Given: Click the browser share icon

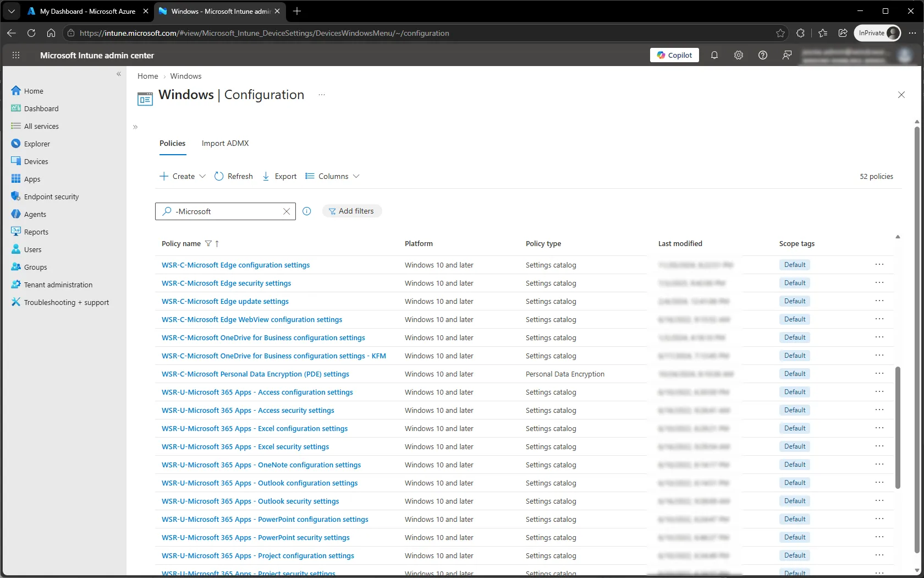Looking at the screenshot, I should (x=843, y=33).
